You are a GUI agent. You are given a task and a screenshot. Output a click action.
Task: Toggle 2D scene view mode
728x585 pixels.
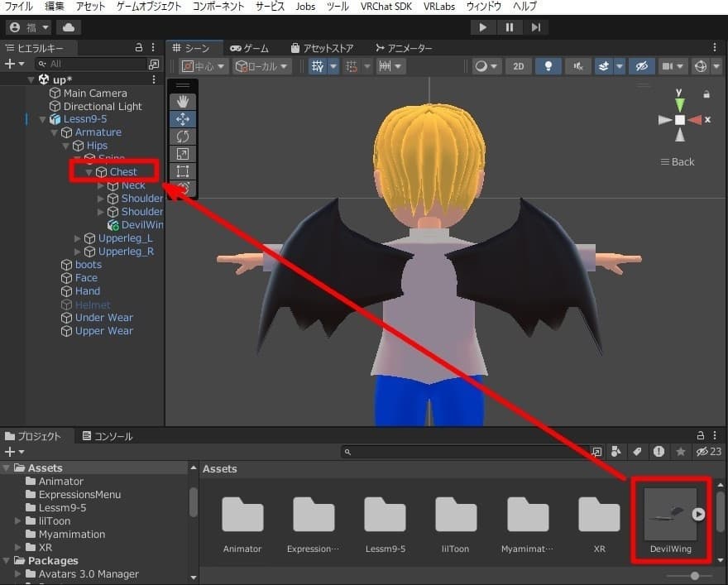pos(518,66)
